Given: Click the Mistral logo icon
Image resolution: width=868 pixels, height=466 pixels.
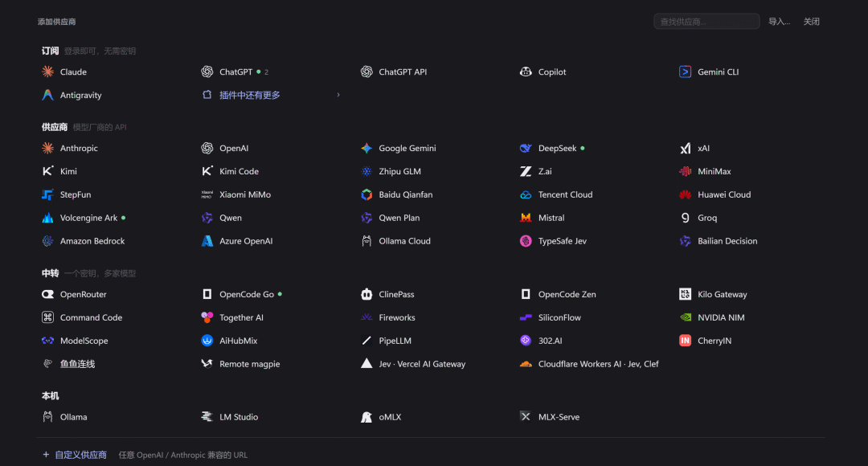Looking at the screenshot, I should (x=526, y=218).
